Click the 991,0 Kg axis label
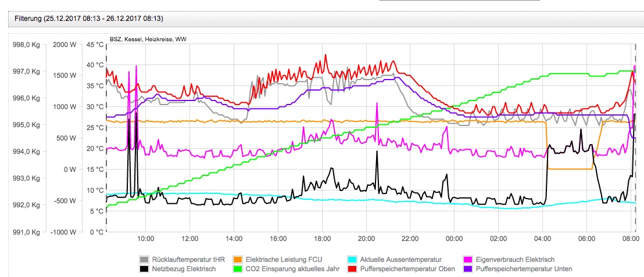Image resolution: width=644 pixels, height=277 pixels. [x=27, y=232]
